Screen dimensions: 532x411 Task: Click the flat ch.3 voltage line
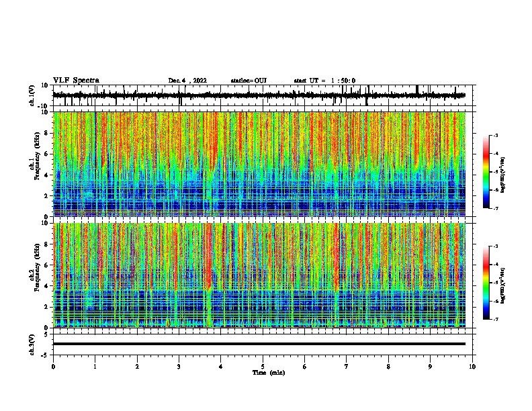click(x=259, y=344)
